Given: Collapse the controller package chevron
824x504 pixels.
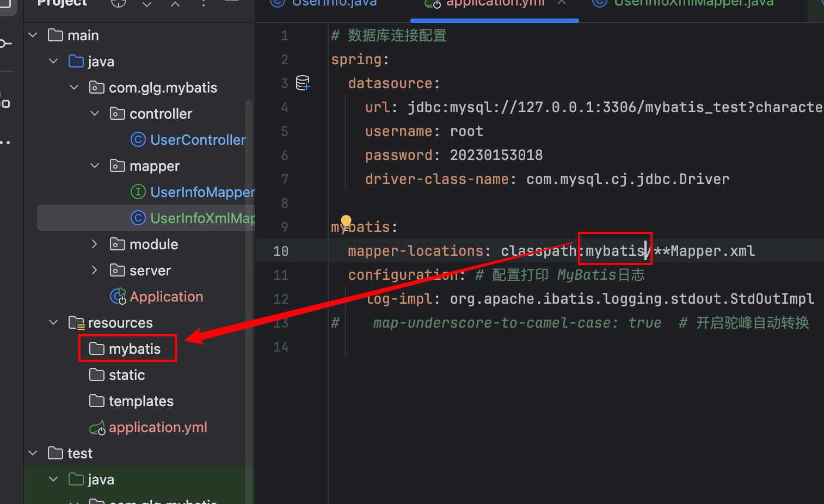Looking at the screenshot, I should point(95,114).
